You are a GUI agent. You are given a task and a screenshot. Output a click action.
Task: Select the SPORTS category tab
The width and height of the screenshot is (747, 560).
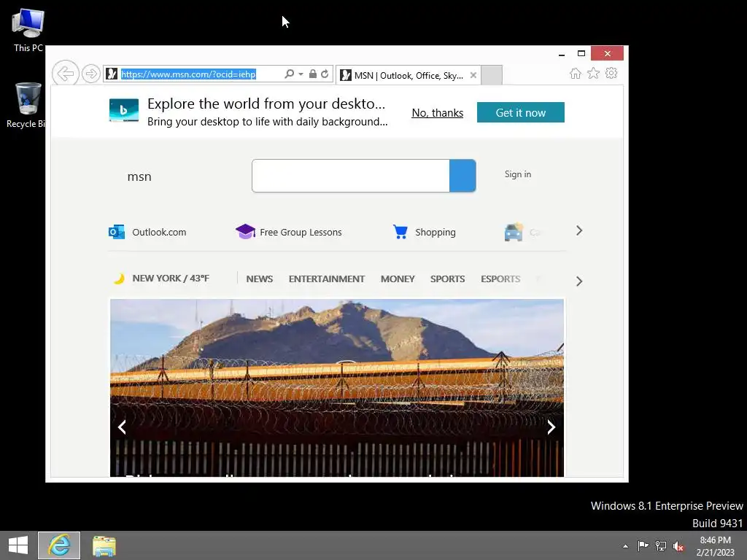447,279
